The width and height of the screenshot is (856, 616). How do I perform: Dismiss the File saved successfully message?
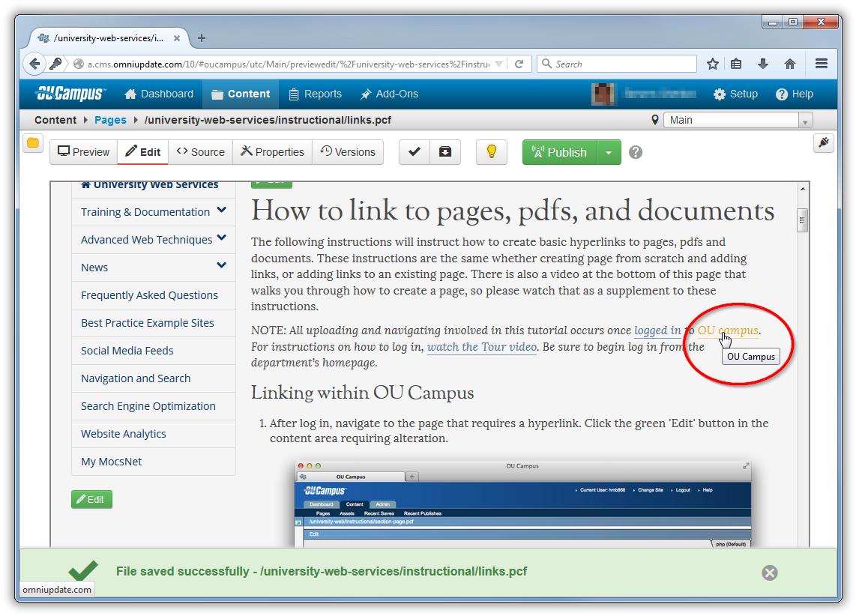coord(770,573)
